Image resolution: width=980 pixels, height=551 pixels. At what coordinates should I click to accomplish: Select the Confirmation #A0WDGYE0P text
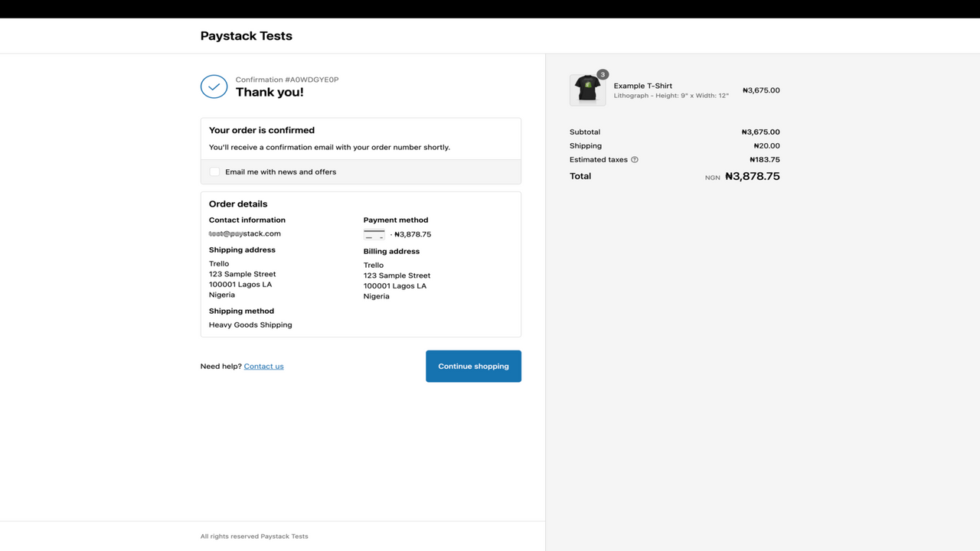(x=287, y=80)
